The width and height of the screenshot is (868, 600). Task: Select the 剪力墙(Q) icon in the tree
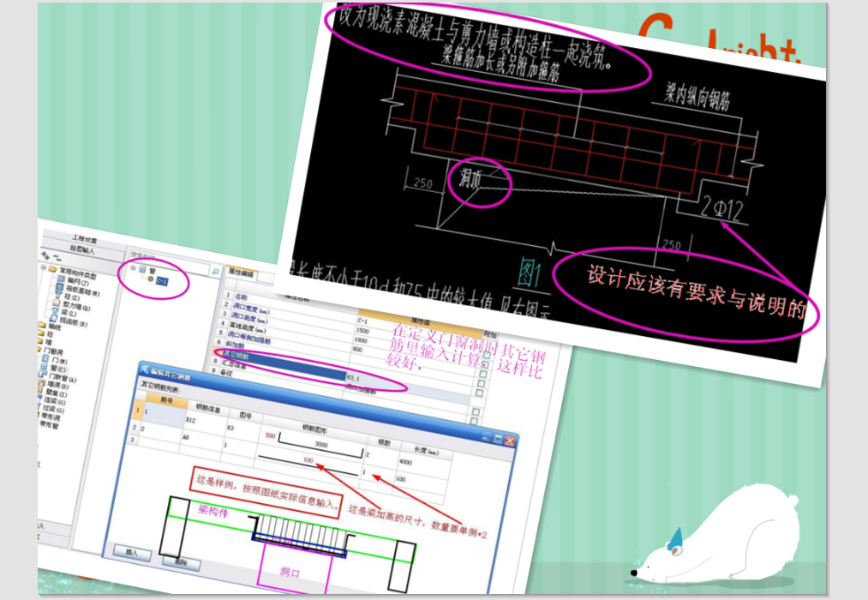pos(57,303)
